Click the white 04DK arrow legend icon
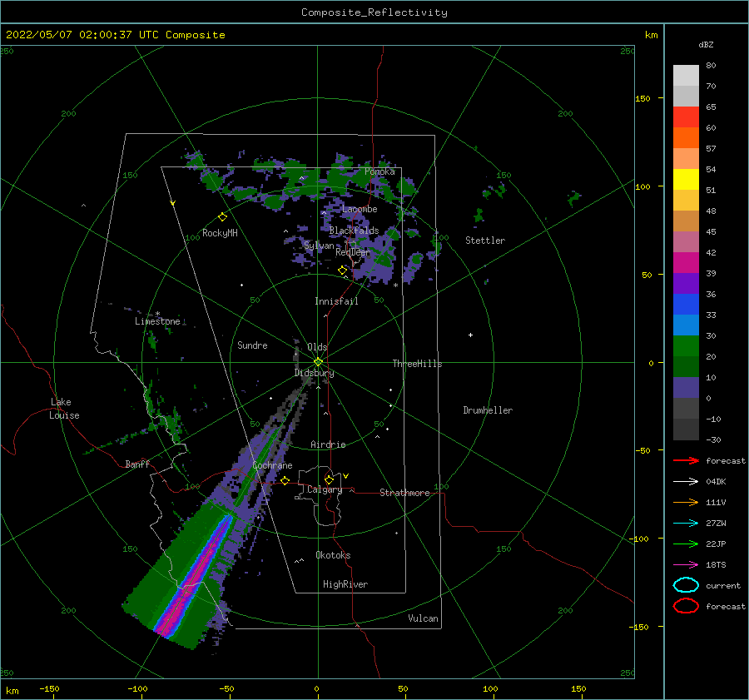749x700 pixels. (686, 481)
